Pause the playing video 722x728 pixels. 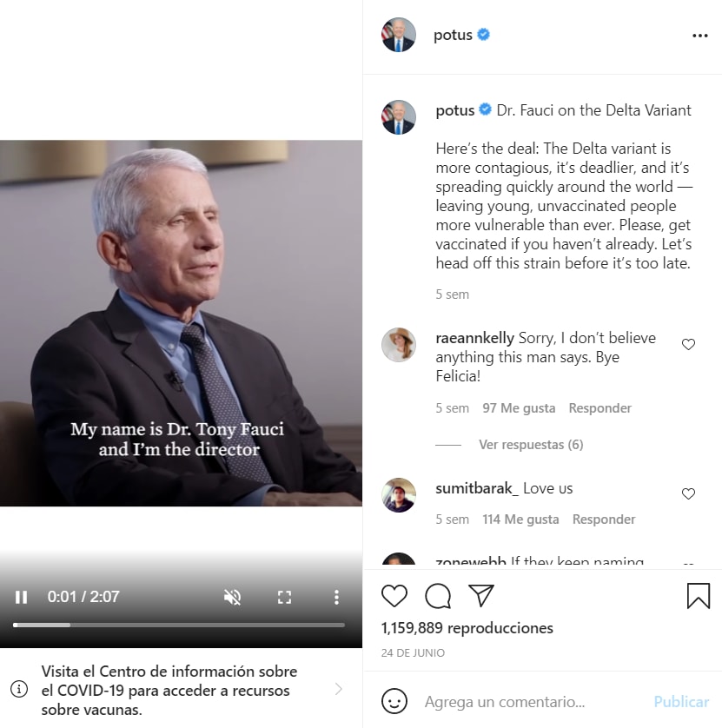(x=22, y=597)
